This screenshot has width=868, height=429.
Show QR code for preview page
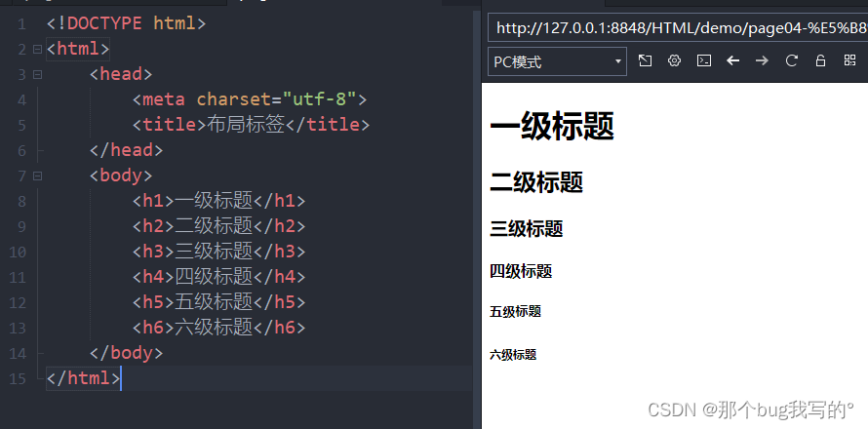tap(850, 60)
